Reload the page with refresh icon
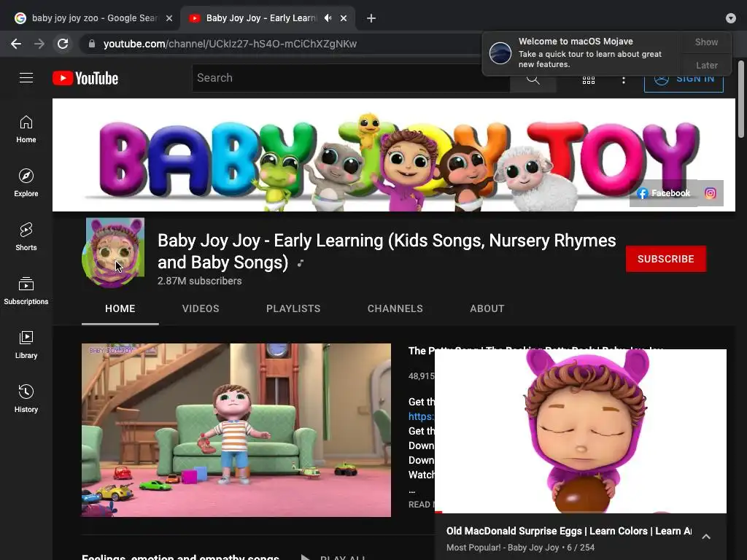Image resolution: width=747 pixels, height=560 pixels. coord(63,44)
